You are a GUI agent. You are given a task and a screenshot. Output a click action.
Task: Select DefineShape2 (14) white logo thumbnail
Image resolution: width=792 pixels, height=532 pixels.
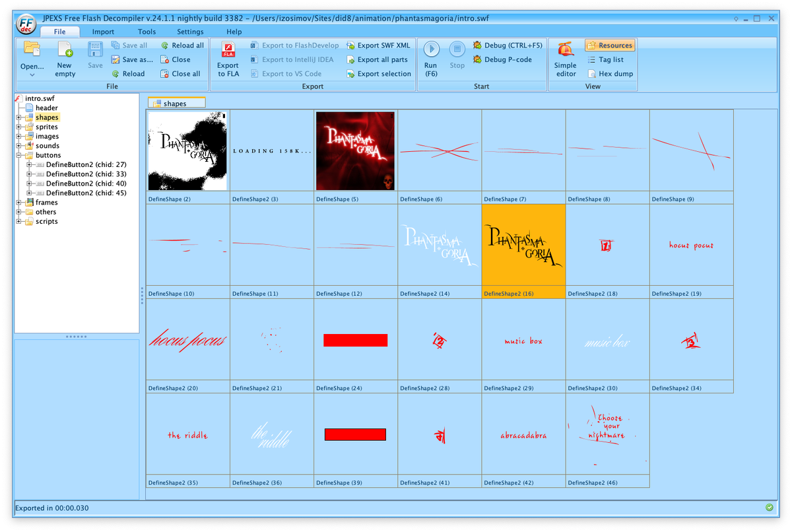tap(440, 251)
